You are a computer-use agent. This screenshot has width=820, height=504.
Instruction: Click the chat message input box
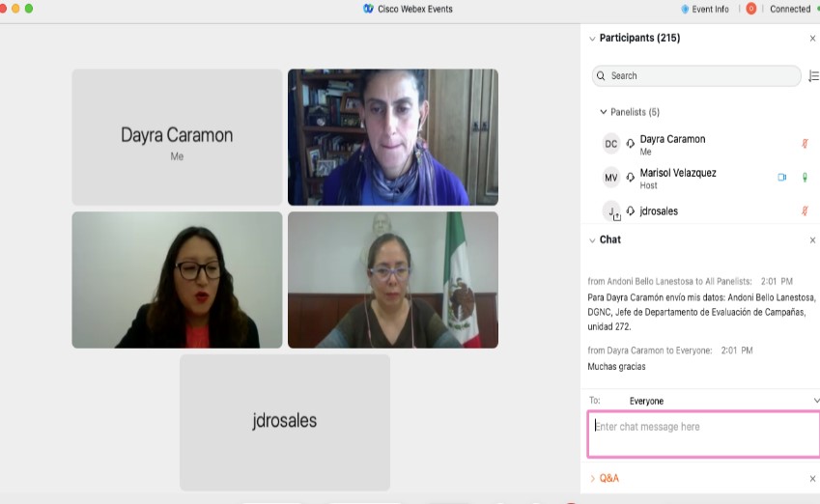click(703, 434)
